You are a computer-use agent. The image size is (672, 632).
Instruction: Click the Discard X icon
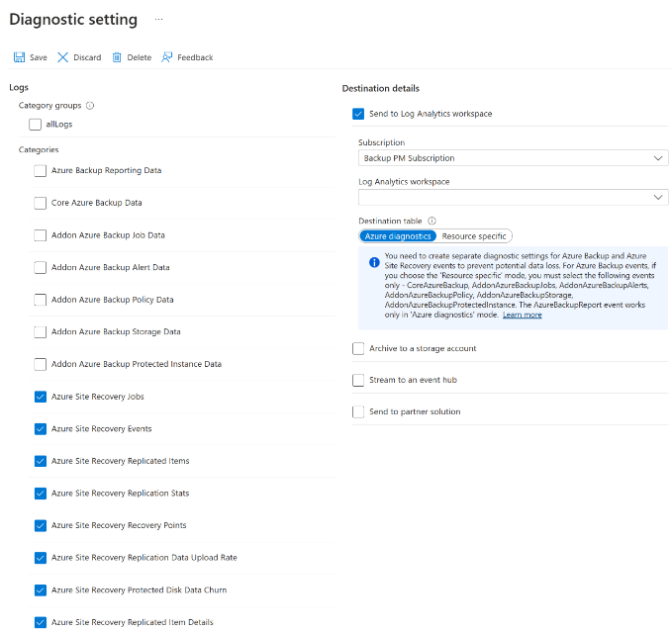point(63,57)
